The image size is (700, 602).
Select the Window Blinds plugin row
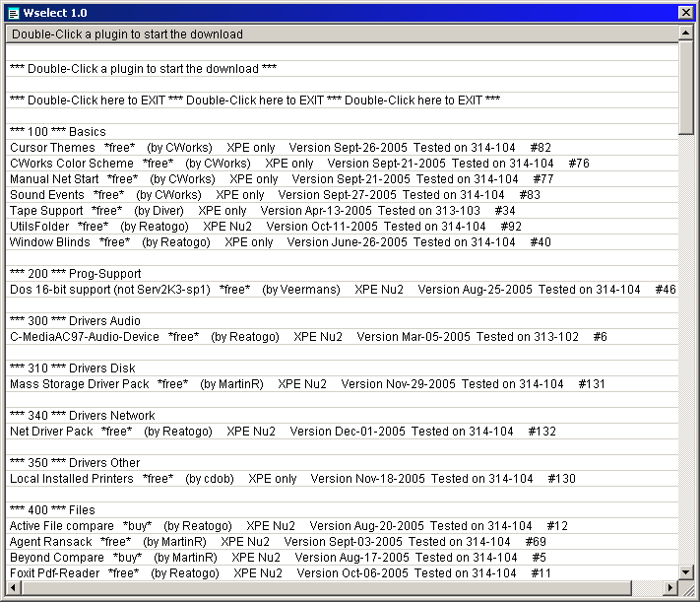[342, 242]
